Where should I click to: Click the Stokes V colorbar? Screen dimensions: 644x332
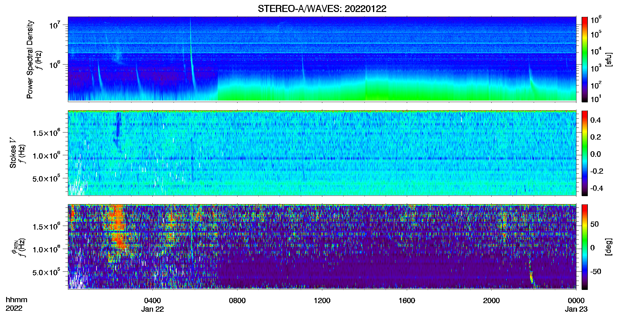tap(585, 153)
